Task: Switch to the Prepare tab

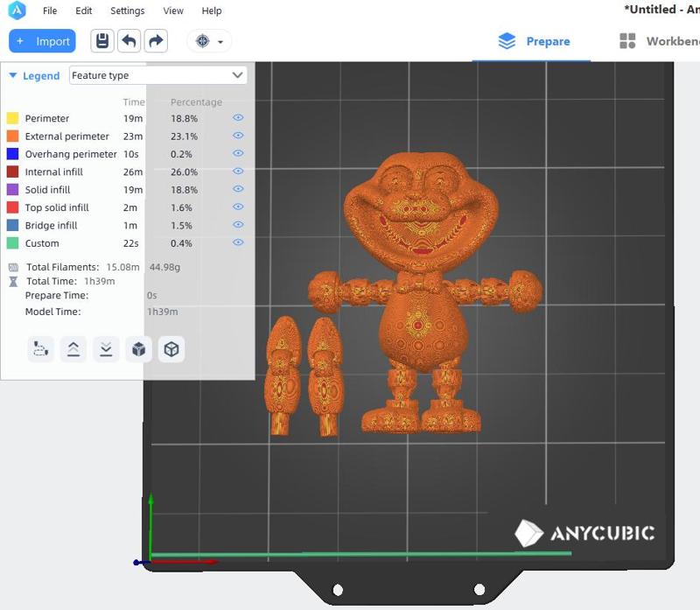Action: click(x=534, y=41)
